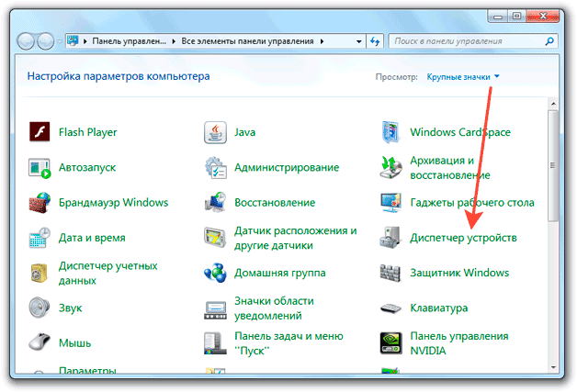
Task: Open the Java link
Action: [245, 132]
